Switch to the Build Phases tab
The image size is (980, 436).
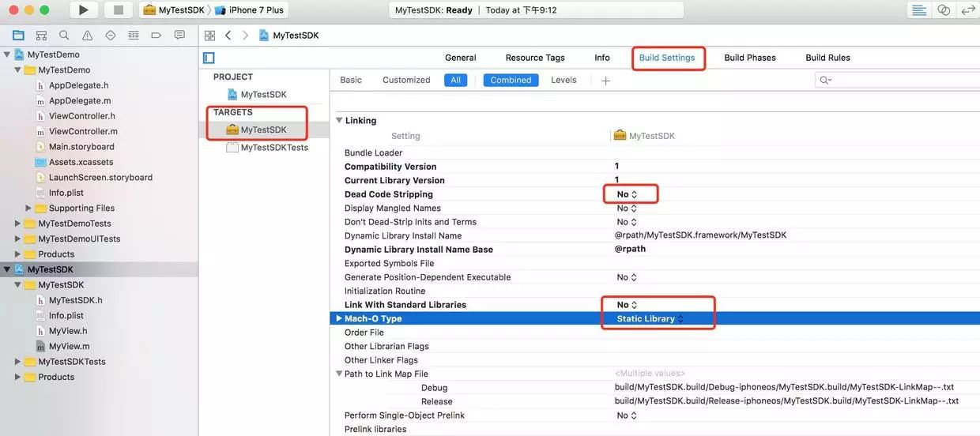click(750, 58)
